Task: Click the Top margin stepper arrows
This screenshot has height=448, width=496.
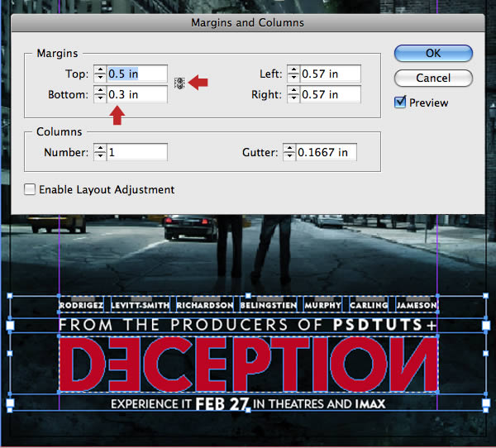Action: (100, 74)
